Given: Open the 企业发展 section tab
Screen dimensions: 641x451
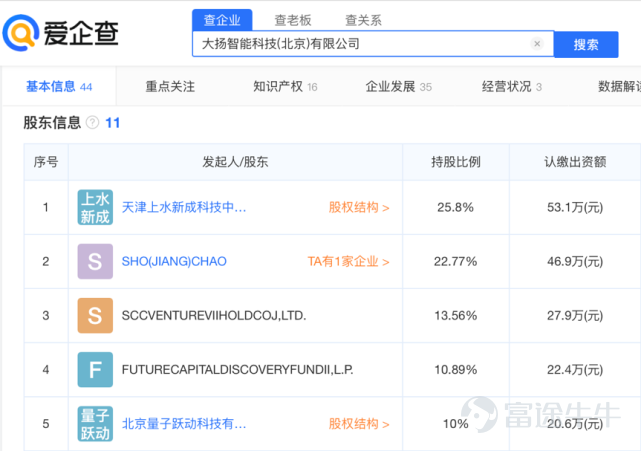Looking at the screenshot, I should pos(399,87).
